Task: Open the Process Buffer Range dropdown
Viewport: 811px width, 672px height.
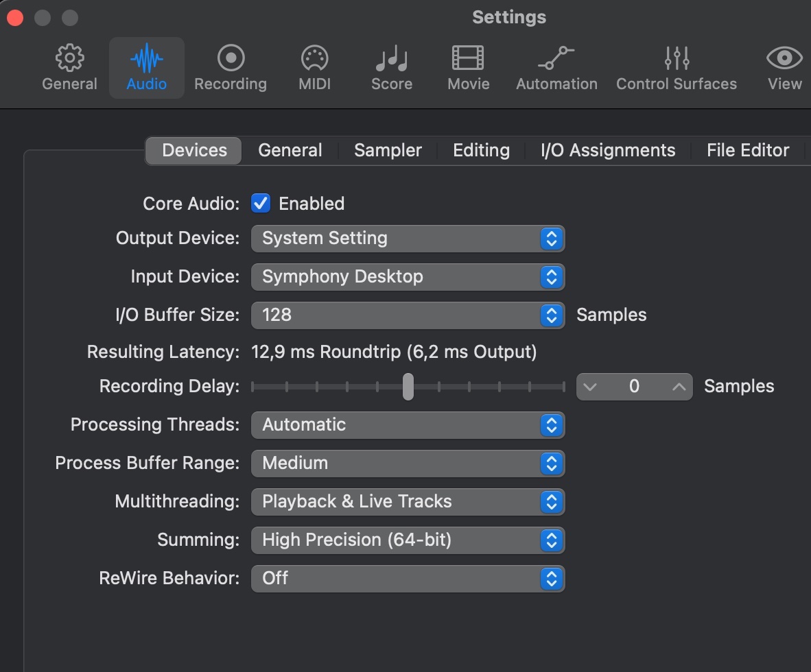Action: pos(408,464)
